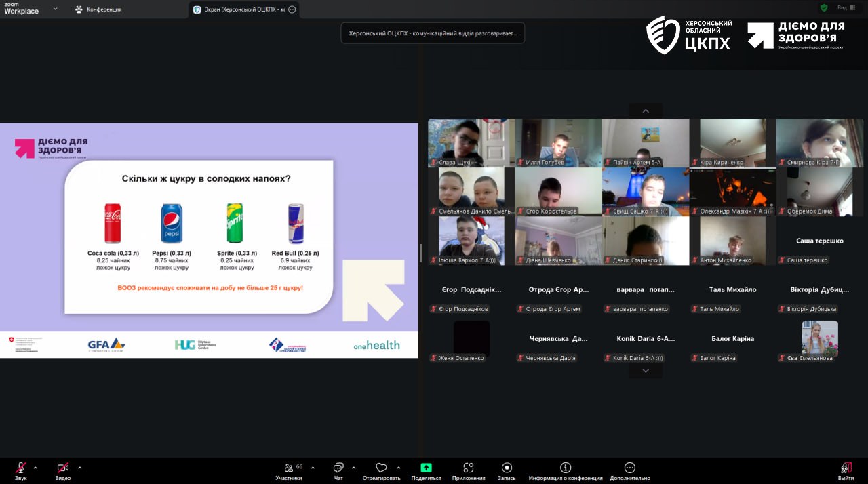Open the Участники participants panel
868x484 pixels.
click(289, 468)
